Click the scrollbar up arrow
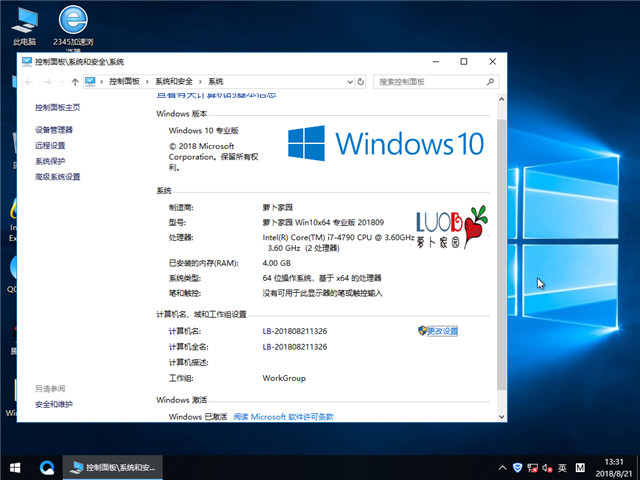This screenshot has height=480, width=640. tap(502, 99)
